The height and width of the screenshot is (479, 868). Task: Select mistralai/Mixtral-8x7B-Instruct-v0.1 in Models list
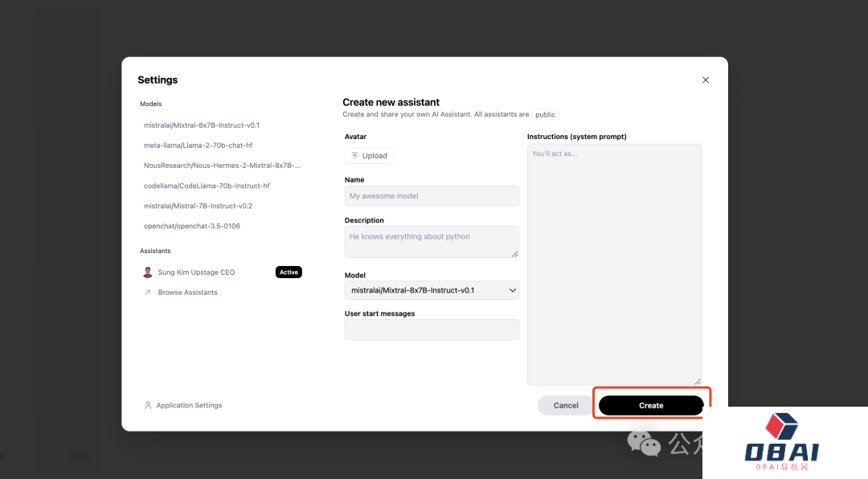[x=201, y=125]
